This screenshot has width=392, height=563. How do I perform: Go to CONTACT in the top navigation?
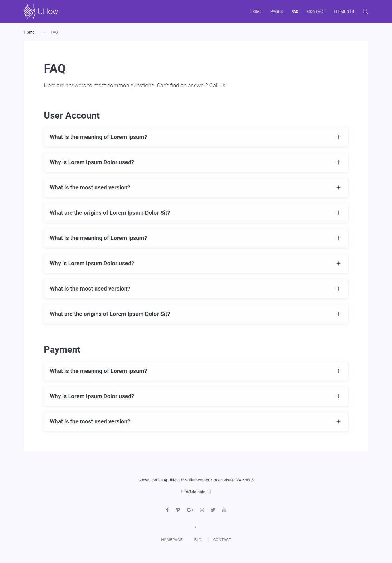(316, 11)
